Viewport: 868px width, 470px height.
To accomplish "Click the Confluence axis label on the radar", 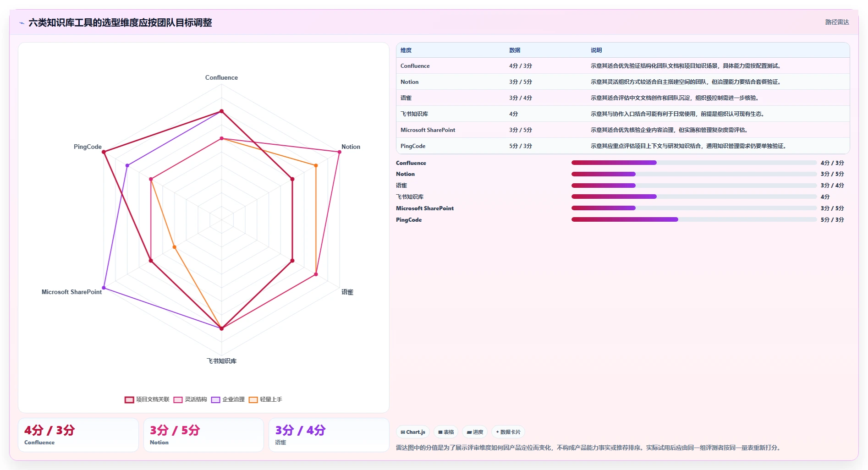I will click(221, 77).
